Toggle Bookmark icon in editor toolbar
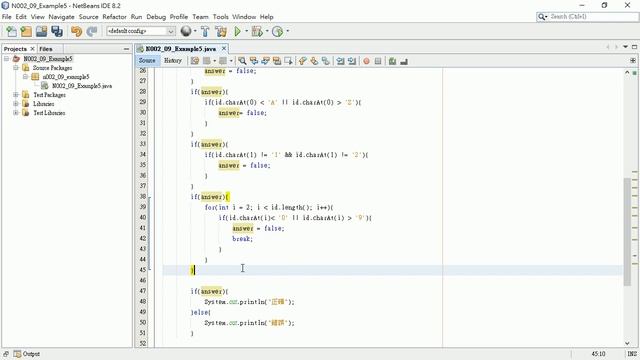This screenshot has height=360, width=640. (x=325, y=61)
